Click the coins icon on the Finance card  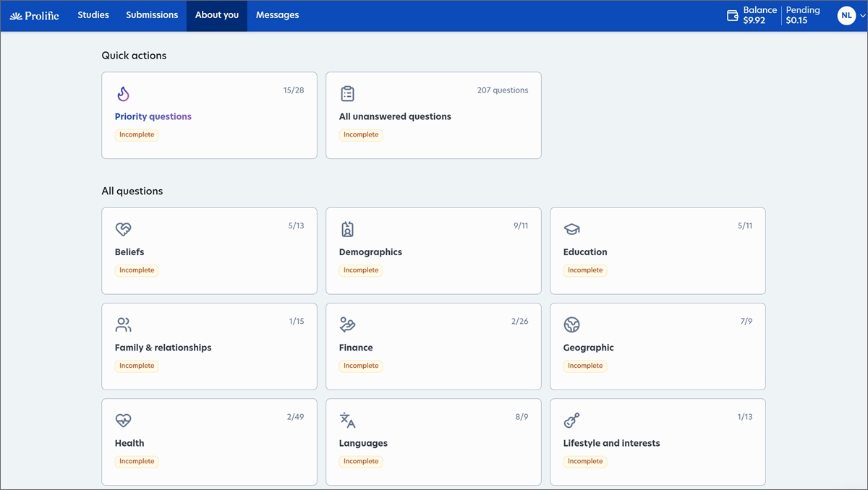pyautogui.click(x=347, y=324)
